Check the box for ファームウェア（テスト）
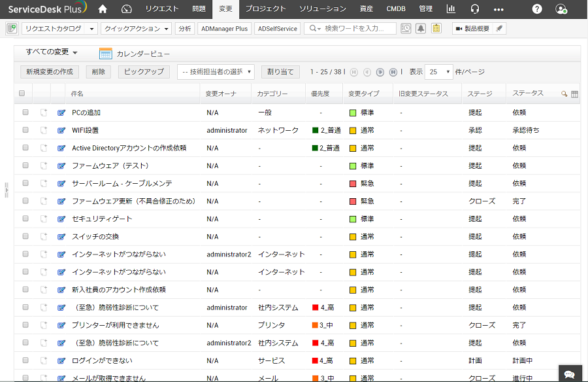This screenshot has height=382, width=588. coord(25,165)
